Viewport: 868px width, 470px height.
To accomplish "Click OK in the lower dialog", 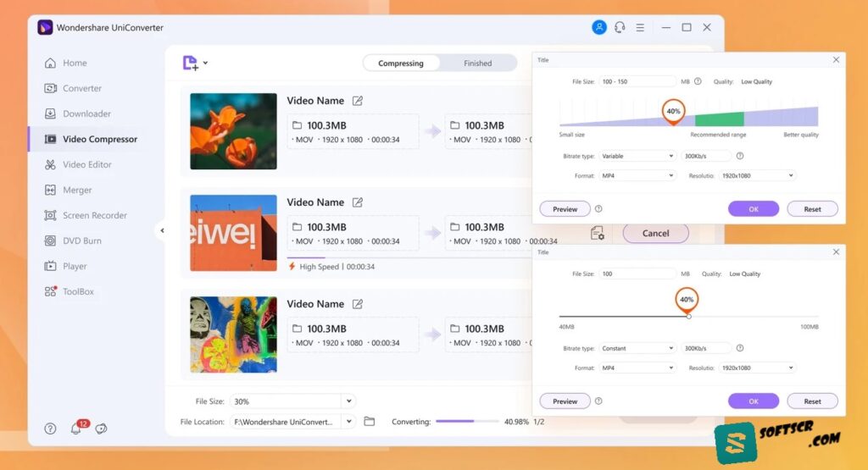I will click(x=754, y=401).
